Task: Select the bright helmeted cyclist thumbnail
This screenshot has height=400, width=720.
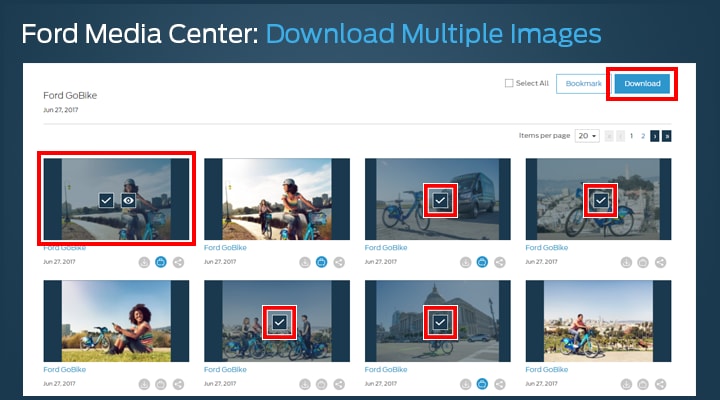Action: coord(277,199)
